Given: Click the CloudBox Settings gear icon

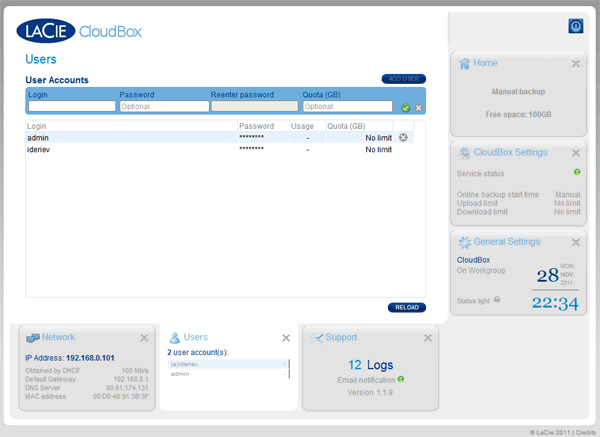Looking at the screenshot, I should click(x=464, y=153).
